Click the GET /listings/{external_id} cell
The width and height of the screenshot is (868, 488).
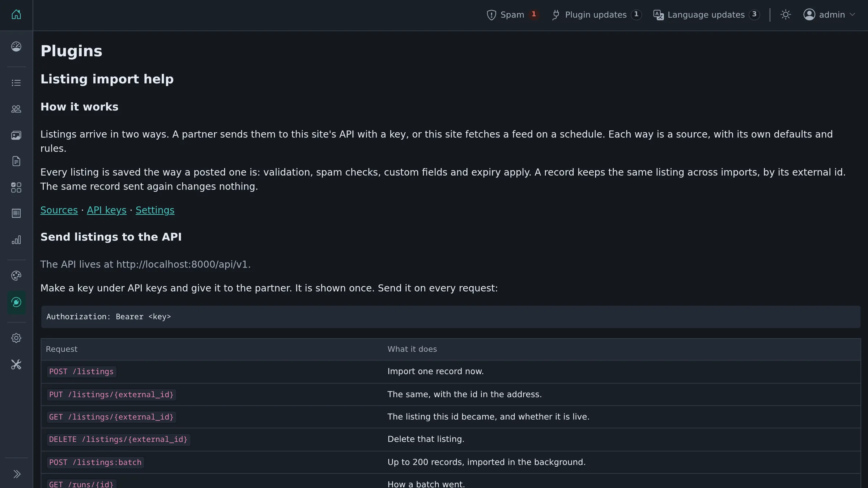tap(111, 417)
